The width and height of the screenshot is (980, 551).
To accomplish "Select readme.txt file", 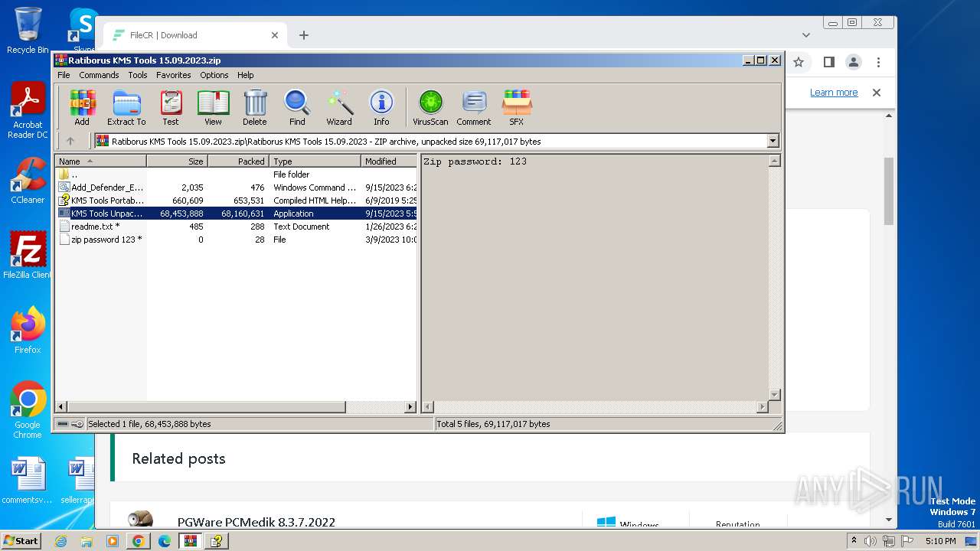I will pyautogui.click(x=237, y=227).
